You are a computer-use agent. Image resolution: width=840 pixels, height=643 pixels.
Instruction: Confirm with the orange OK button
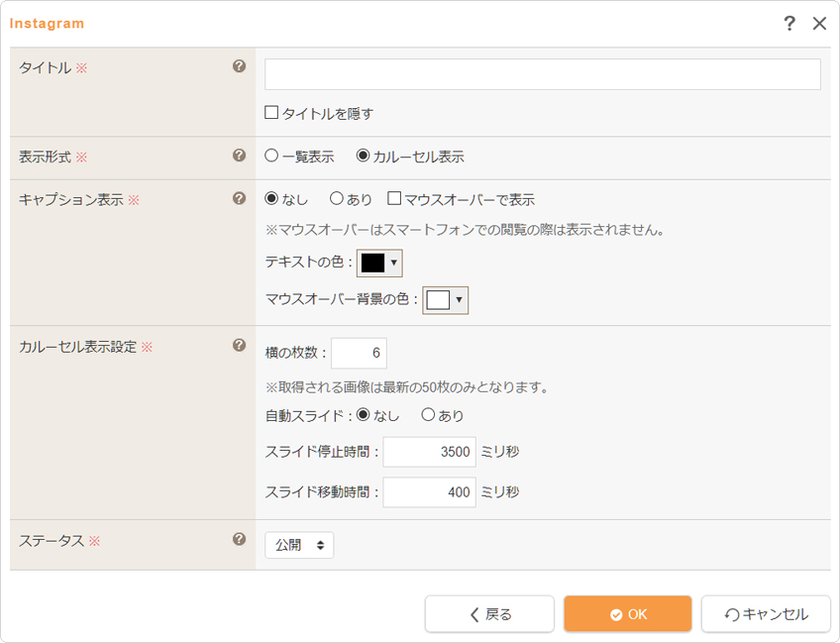[628, 614]
